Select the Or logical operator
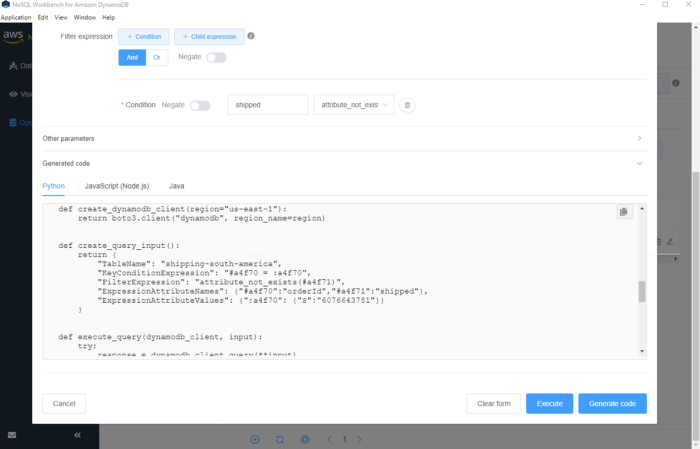This screenshot has height=449, width=700. click(157, 58)
